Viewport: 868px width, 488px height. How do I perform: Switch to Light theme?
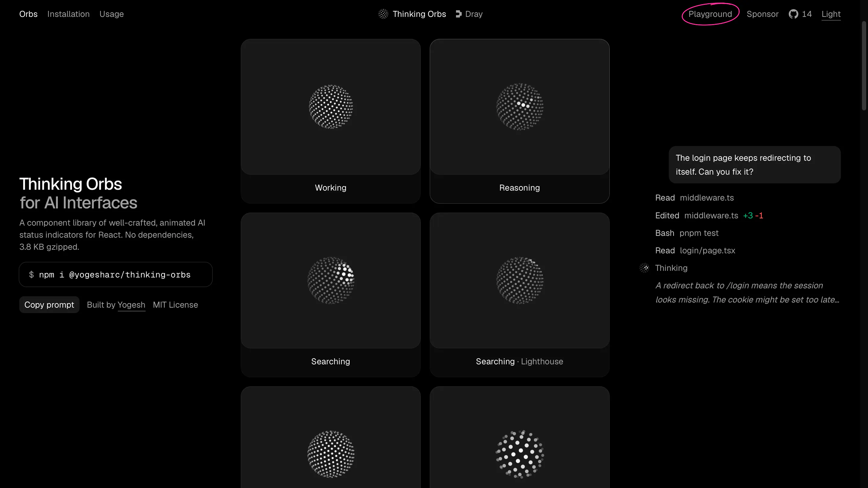(831, 14)
